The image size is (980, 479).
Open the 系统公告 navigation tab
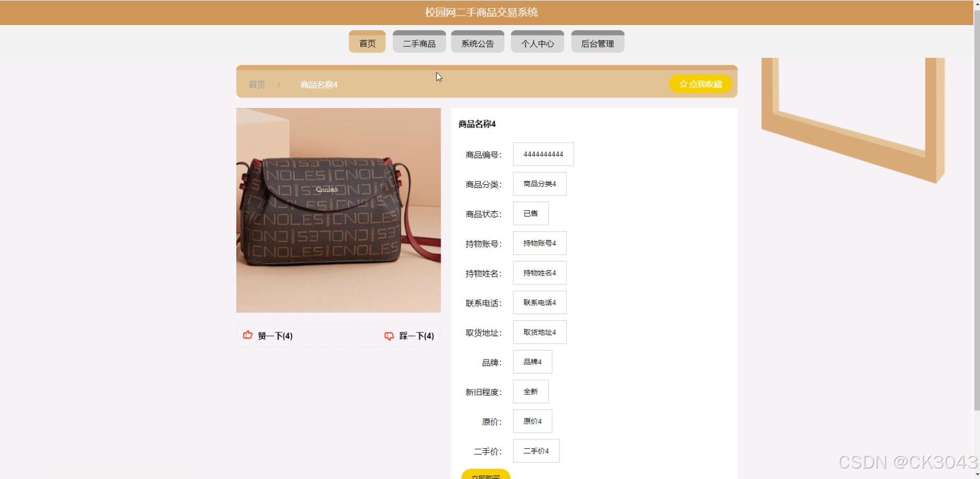(478, 42)
